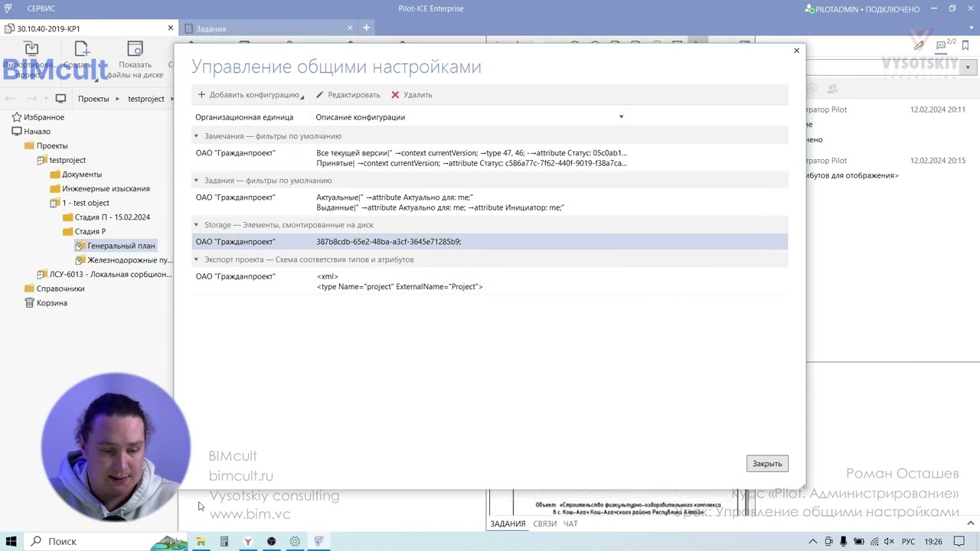Click the Создать new document icon
The height and width of the screenshot is (551, 980).
tap(82, 50)
